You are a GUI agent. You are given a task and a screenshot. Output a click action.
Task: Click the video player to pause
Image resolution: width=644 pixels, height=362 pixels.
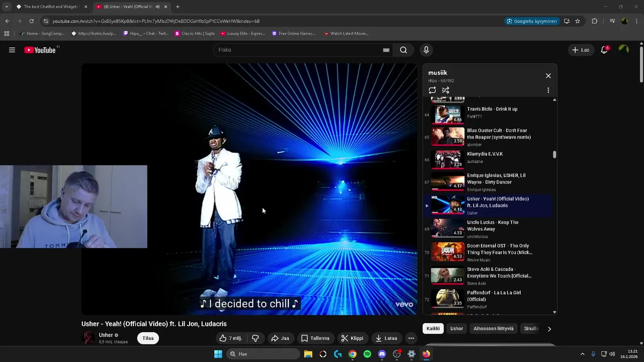click(250, 189)
